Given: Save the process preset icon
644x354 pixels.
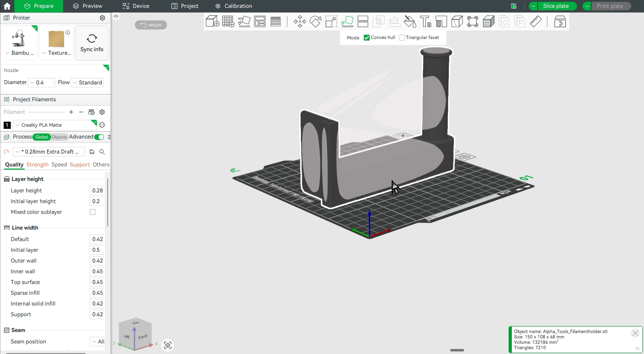Looking at the screenshot, I should pyautogui.click(x=92, y=152).
